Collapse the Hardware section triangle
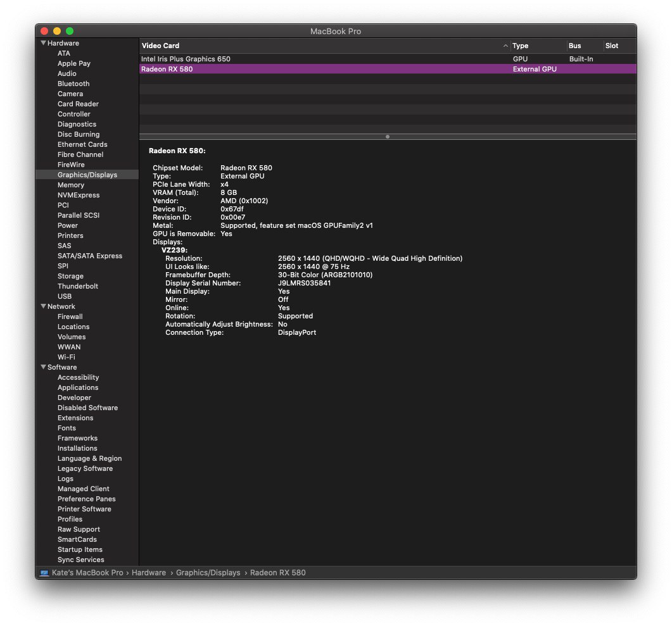 pyautogui.click(x=43, y=43)
